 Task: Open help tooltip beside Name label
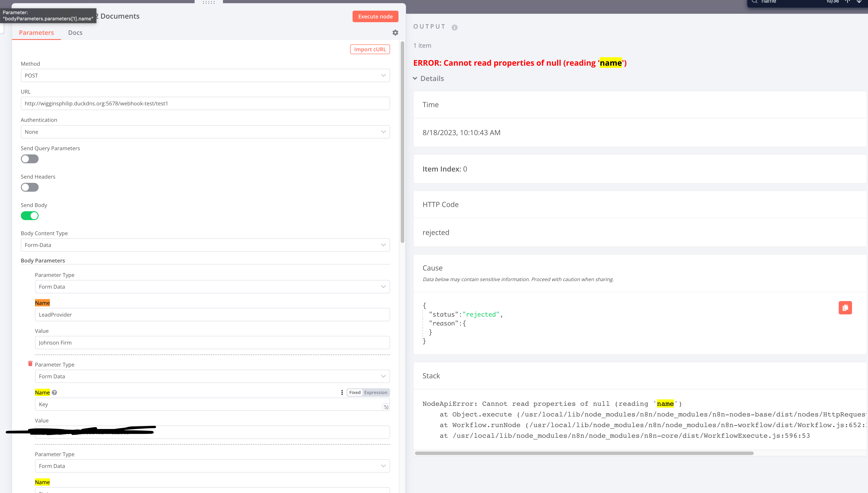coord(55,392)
